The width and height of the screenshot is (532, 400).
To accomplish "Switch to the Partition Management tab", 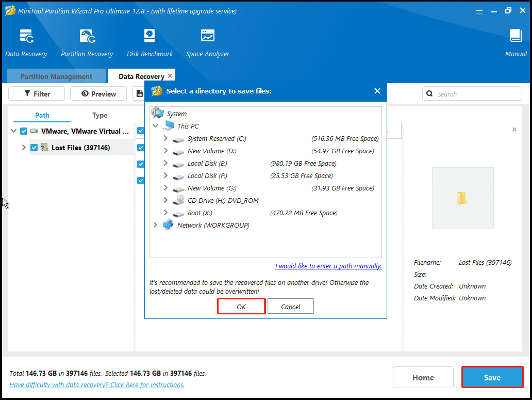I will (x=56, y=76).
